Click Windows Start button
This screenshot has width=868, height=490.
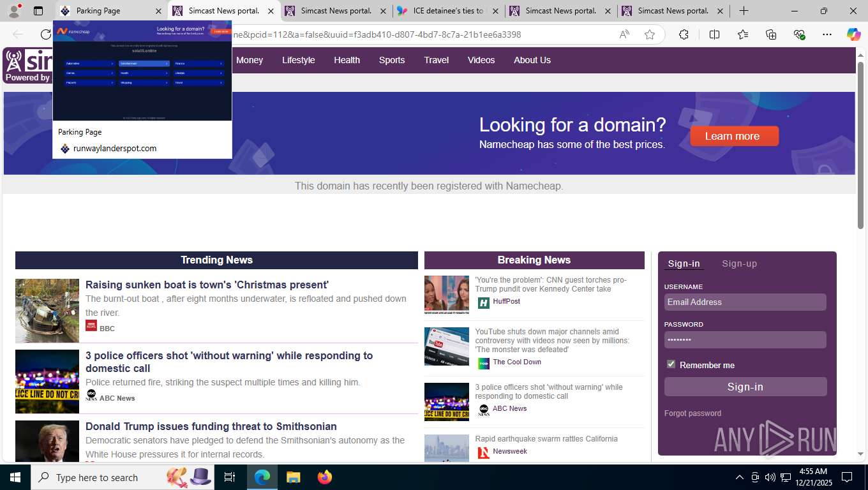tap(15, 477)
